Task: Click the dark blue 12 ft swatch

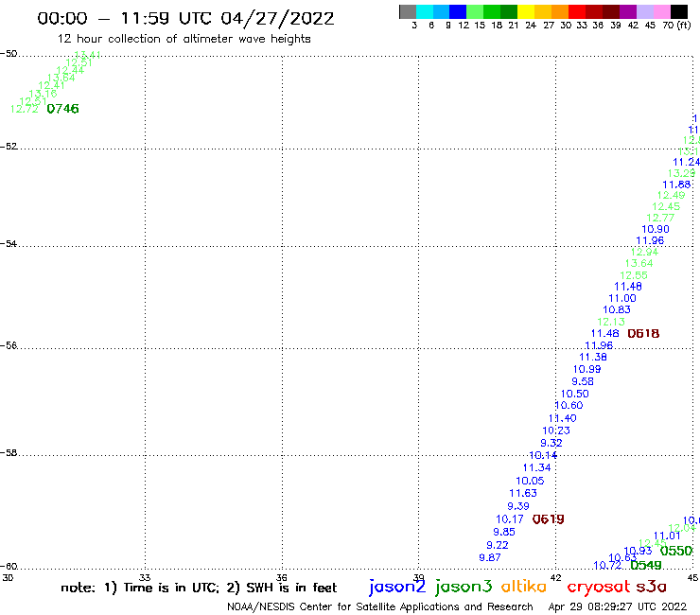Action: 458,11
